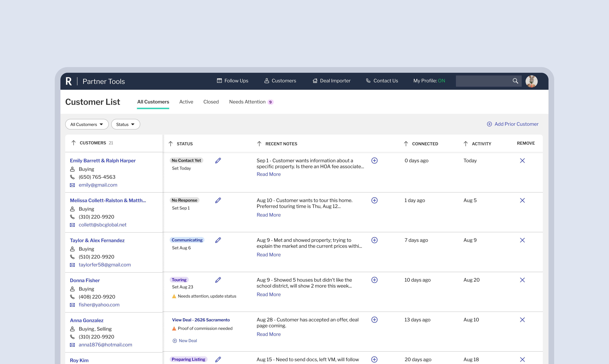Read More on the Aug 10 note
The image size is (609, 364).
pyautogui.click(x=269, y=215)
